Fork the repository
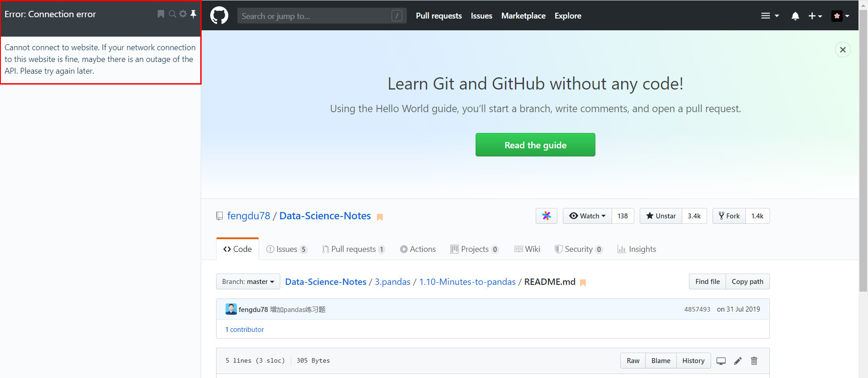 (729, 216)
